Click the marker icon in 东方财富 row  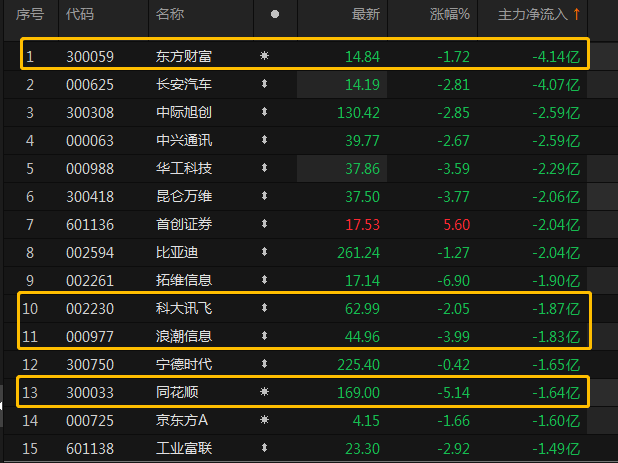click(264, 56)
